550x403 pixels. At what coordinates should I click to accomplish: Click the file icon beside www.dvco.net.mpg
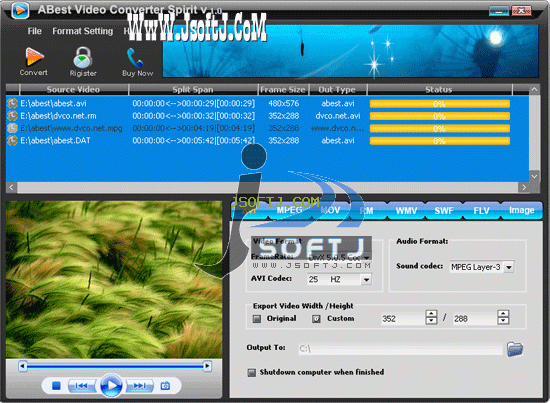point(13,128)
